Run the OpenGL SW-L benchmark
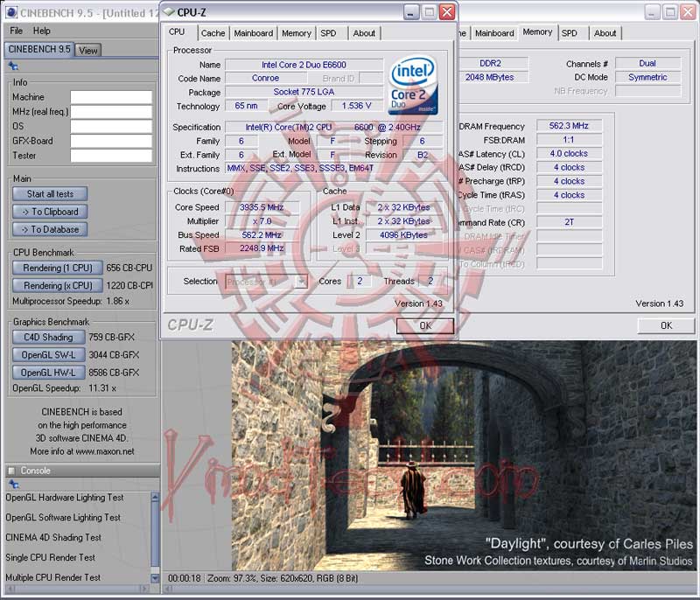 tap(48, 354)
